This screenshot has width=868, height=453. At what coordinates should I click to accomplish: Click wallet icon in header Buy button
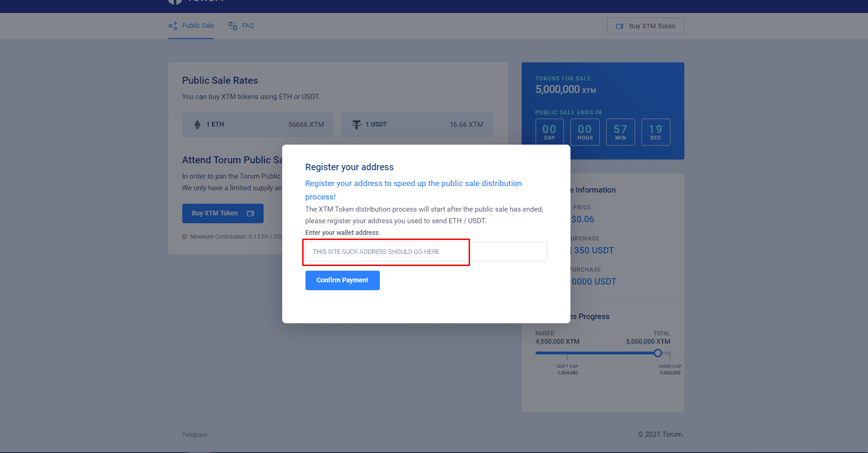pos(620,27)
